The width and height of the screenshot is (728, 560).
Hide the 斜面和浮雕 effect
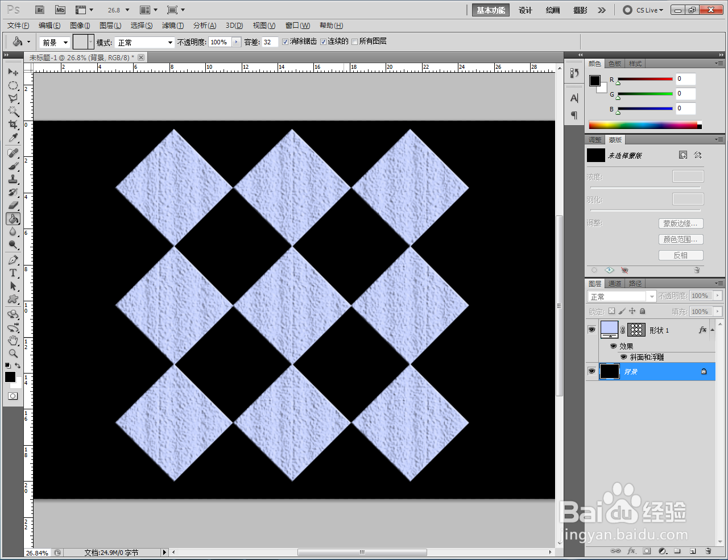(x=624, y=357)
